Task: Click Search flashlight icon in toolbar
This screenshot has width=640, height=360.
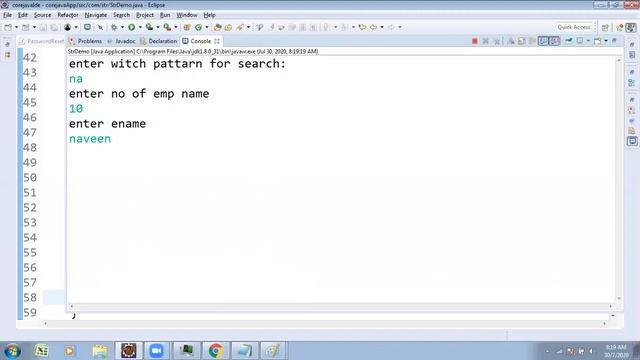Action: click(x=240, y=27)
